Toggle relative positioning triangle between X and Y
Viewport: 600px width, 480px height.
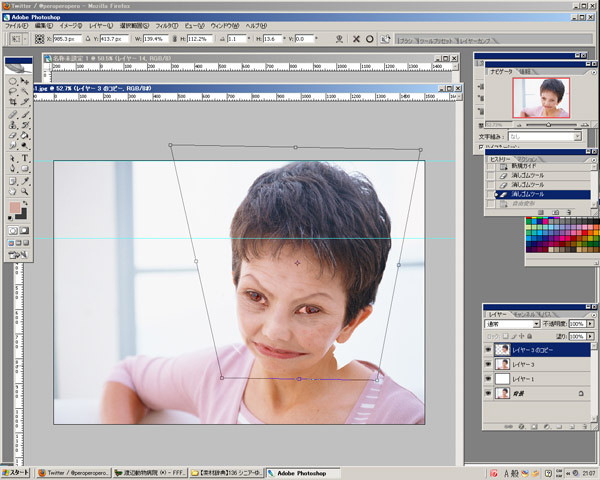tap(88, 39)
